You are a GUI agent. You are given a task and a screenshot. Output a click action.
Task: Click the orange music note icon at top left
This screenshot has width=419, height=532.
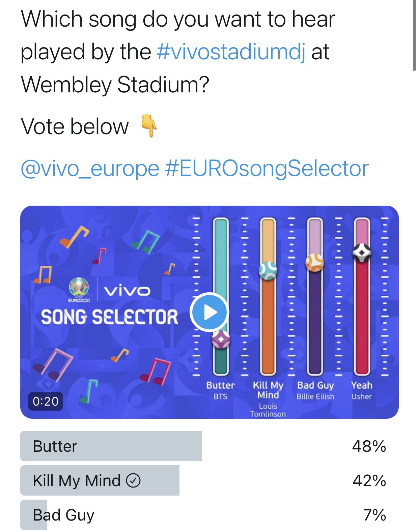click(74, 237)
